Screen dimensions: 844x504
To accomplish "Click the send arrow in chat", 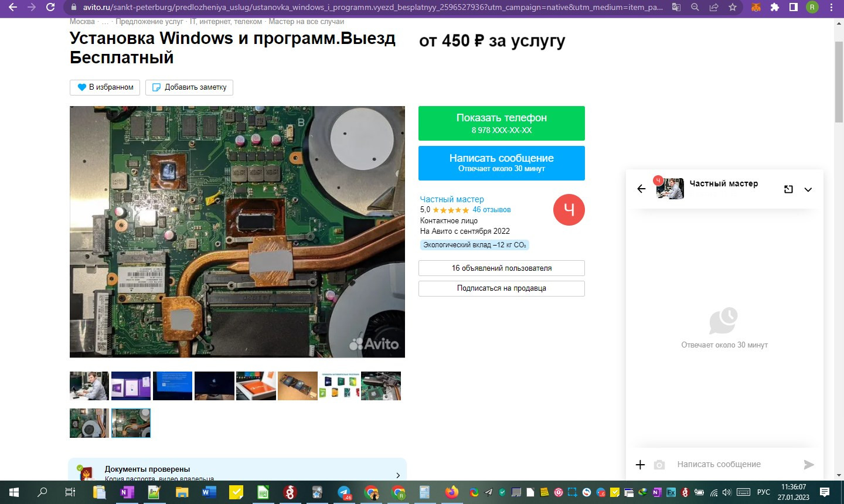I will (809, 465).
